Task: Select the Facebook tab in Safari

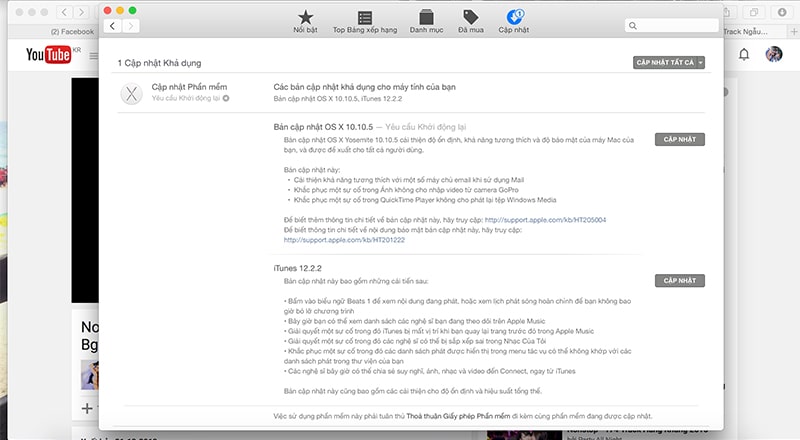Action: pos(72,32)
